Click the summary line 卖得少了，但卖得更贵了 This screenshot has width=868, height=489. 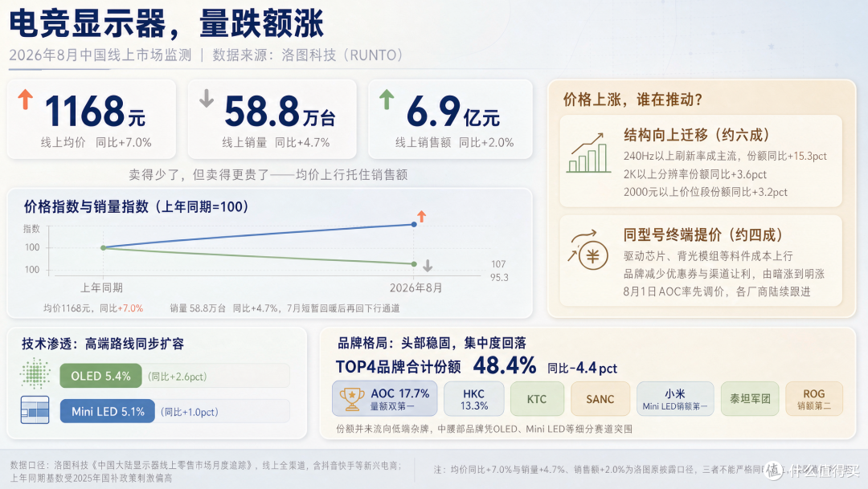click(x=268, y=175)
